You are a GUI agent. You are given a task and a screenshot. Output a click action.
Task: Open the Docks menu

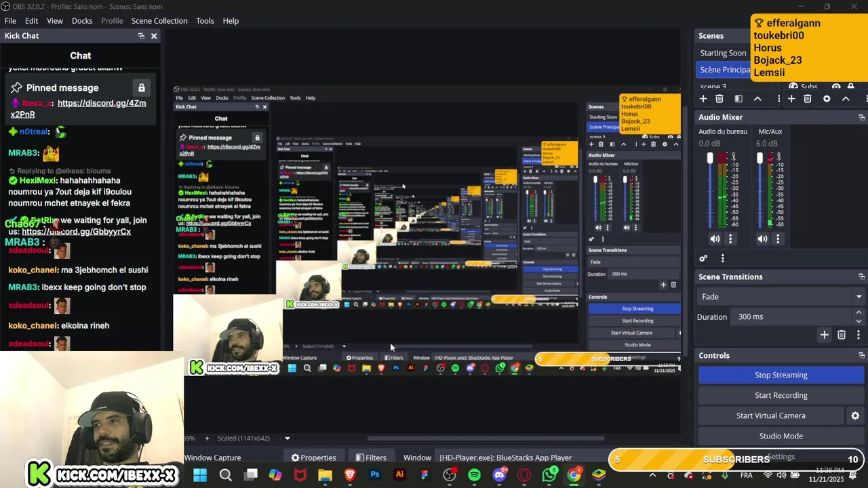(82, 21)
